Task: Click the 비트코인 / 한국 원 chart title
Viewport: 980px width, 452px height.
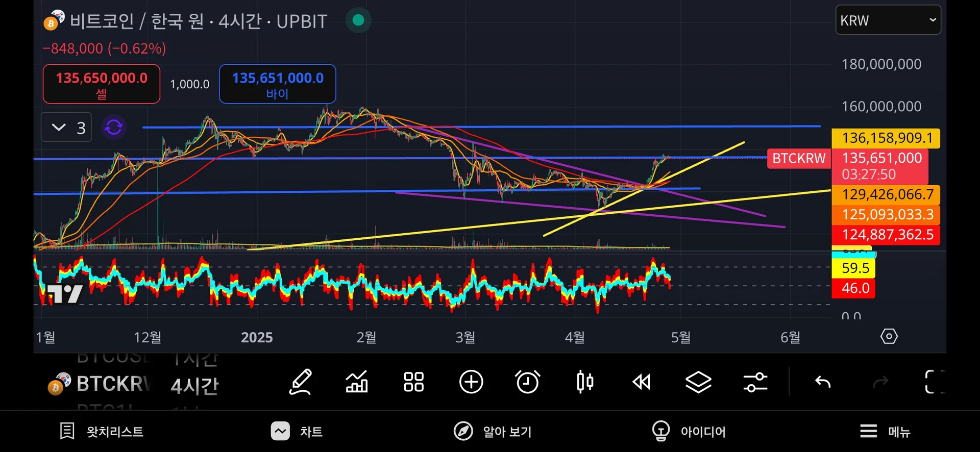Action: (199, 21)
